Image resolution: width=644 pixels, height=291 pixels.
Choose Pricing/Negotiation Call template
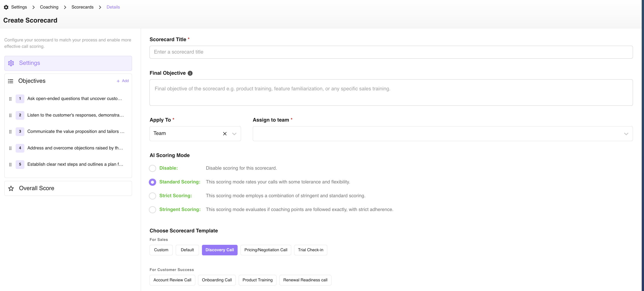(265, 250)
